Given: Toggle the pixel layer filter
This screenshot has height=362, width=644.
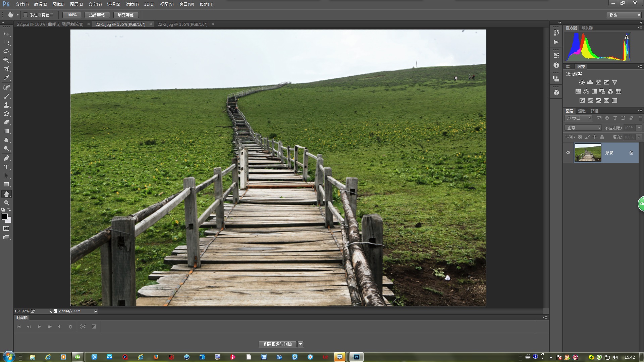Looking at the screenshot, I should click(599, 118).
